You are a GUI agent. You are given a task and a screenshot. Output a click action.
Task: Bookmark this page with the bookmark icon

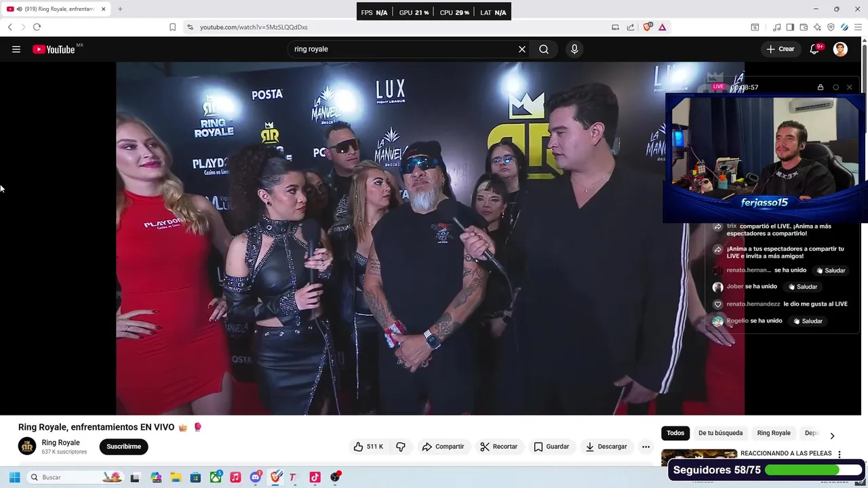[x=172, y=27]
